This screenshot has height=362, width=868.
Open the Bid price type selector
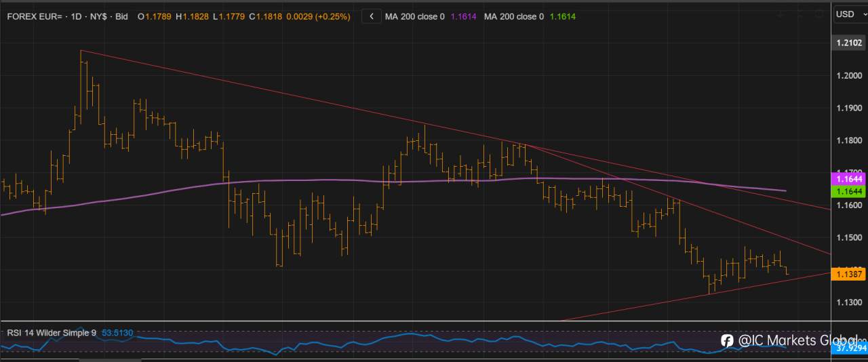point(121,16)
